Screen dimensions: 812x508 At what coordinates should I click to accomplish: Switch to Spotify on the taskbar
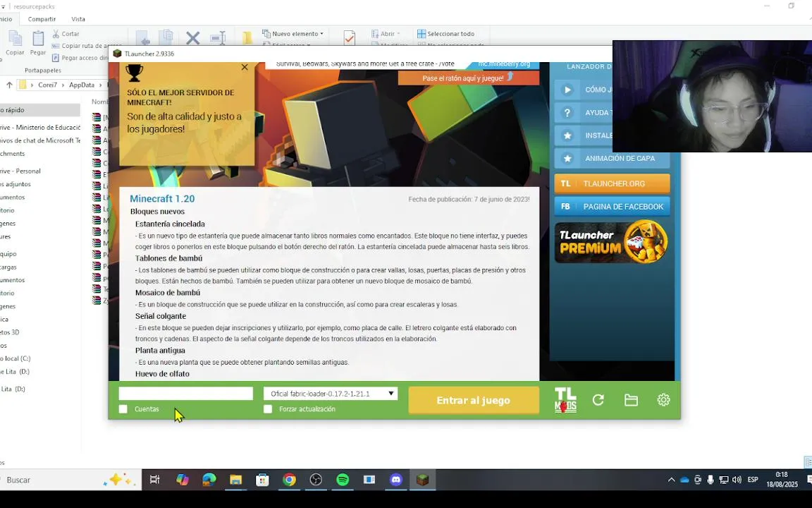(343, 480)
